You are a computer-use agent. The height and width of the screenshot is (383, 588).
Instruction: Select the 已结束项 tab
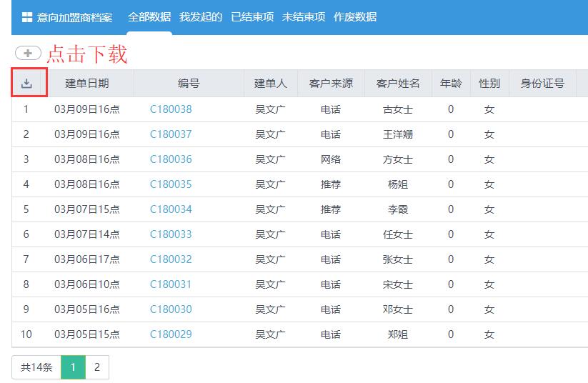pos(252,17)
